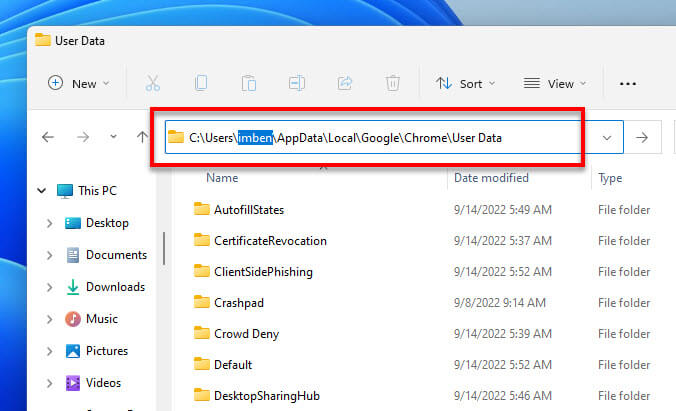This screenshot has width=676, height=411.
Task: Select Downloads label in navigation pane
Action: [116, 287]
